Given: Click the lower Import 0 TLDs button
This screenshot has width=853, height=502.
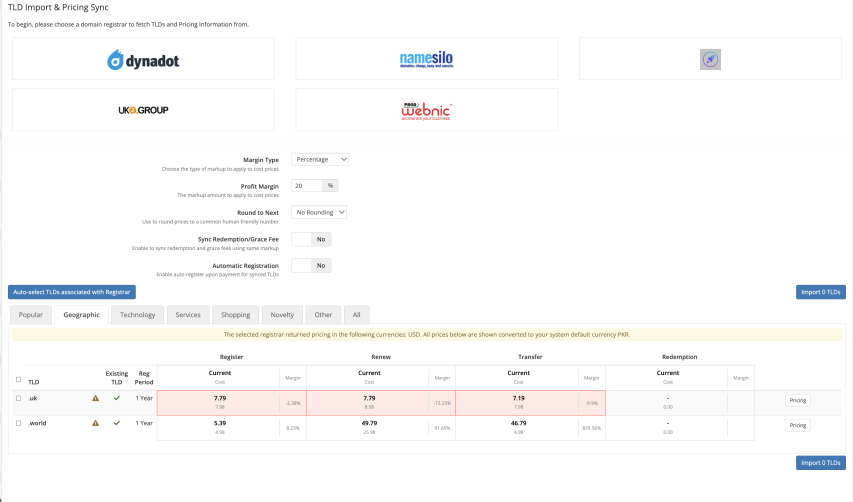Looking at the screenshot, I should click(x=820, y=463).
